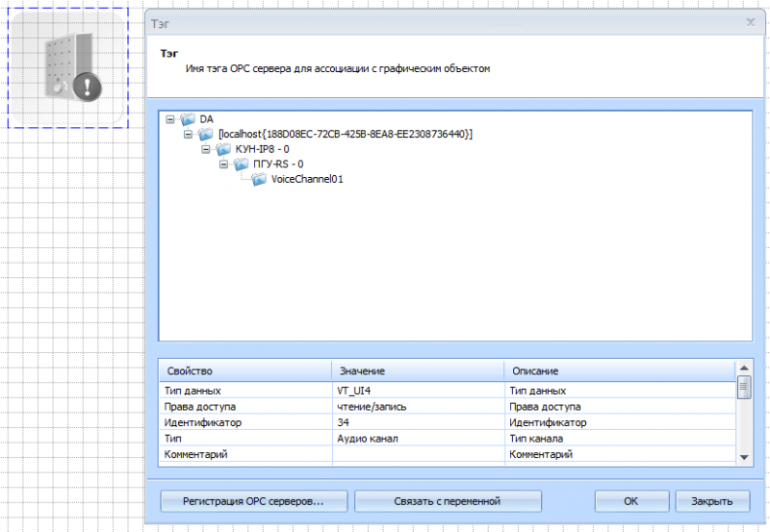The width and height of the screenshot is (770, 532).
Task: Click the VoiceChannel01 tag icon
Action: click(259, 179)
